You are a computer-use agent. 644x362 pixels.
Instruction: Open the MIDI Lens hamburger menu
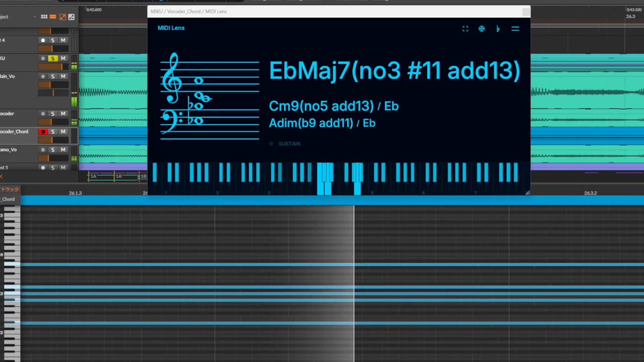coord(515,28)
